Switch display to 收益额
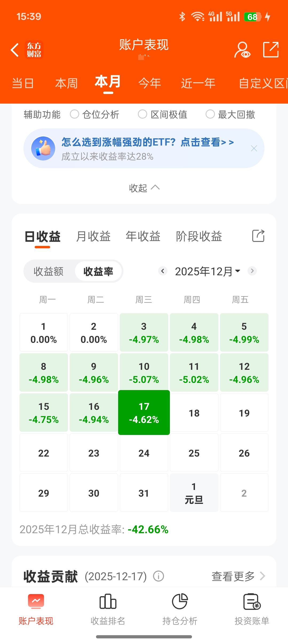This screenshot has height=644, width=288. tap(49, 271)
